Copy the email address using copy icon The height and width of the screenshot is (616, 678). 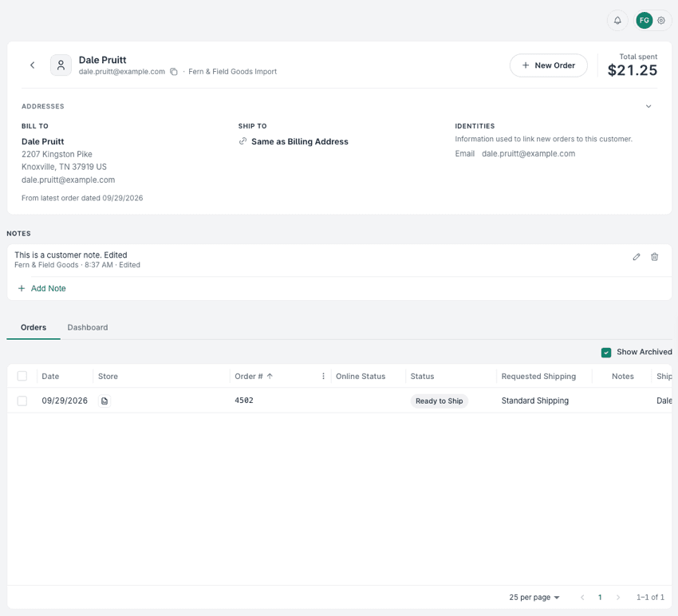pyautogui.click(x=173, y=72)
